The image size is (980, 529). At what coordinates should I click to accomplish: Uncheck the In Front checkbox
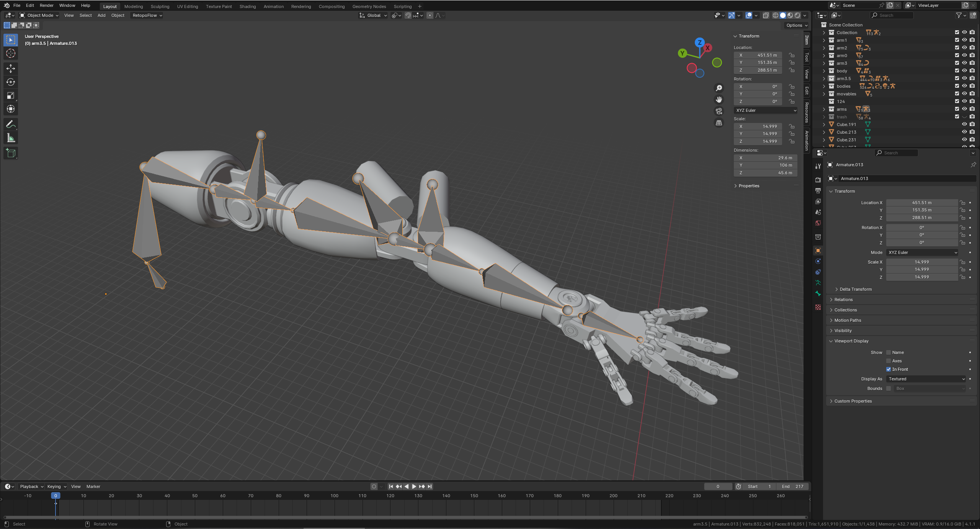pyautogui.click(x=889, y=369)
